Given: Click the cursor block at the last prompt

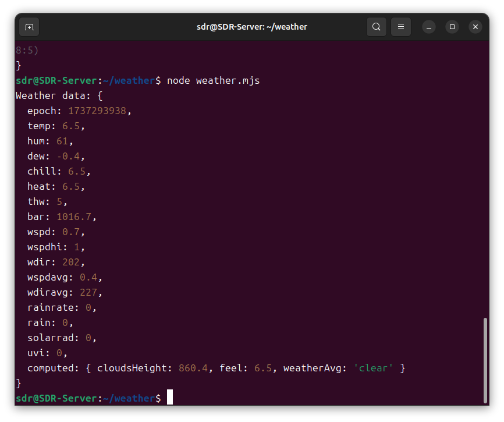Looking at the screenshot, I should click(170, 398).
